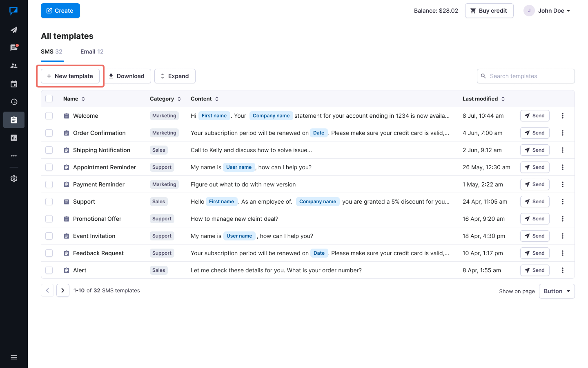588x368 pixels.
Task: Select the SMS templates tab
Action: coord(51,52)
